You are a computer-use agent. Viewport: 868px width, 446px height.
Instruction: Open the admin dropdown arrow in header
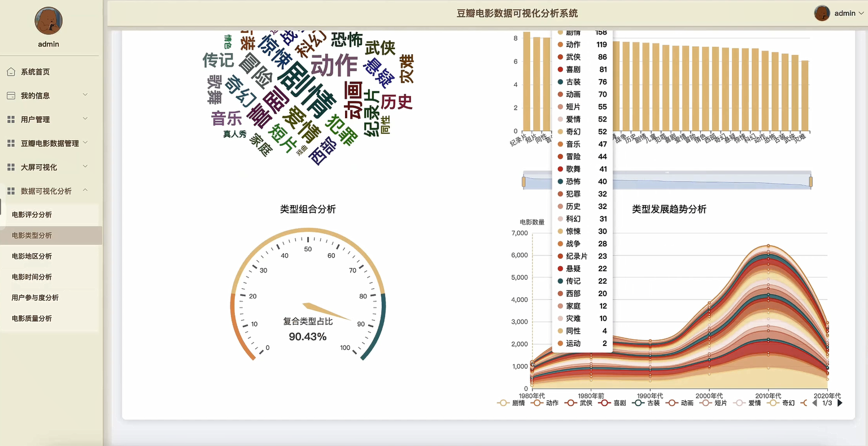(861, 13)
